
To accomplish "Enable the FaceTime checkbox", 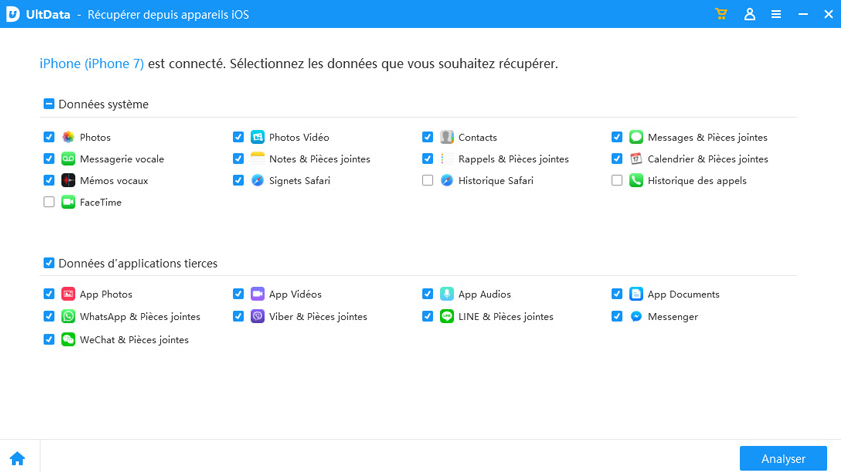I will click(49, 202).
